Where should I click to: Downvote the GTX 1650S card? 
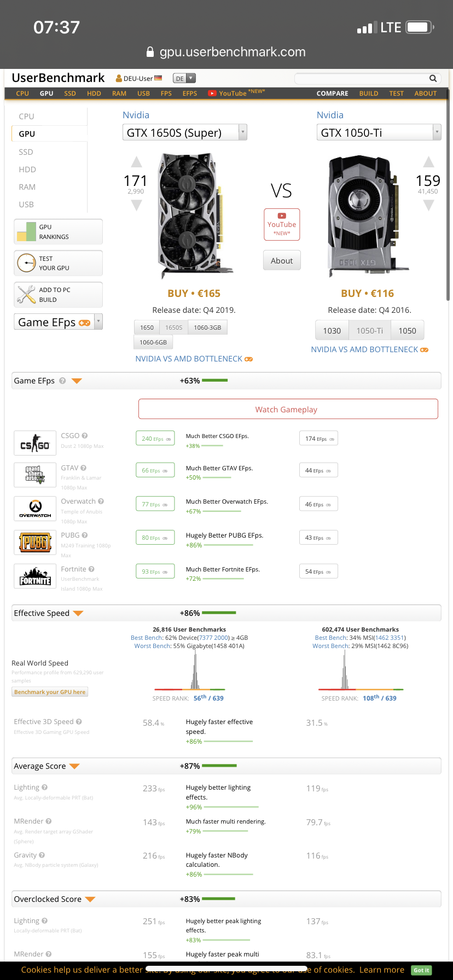137,205
